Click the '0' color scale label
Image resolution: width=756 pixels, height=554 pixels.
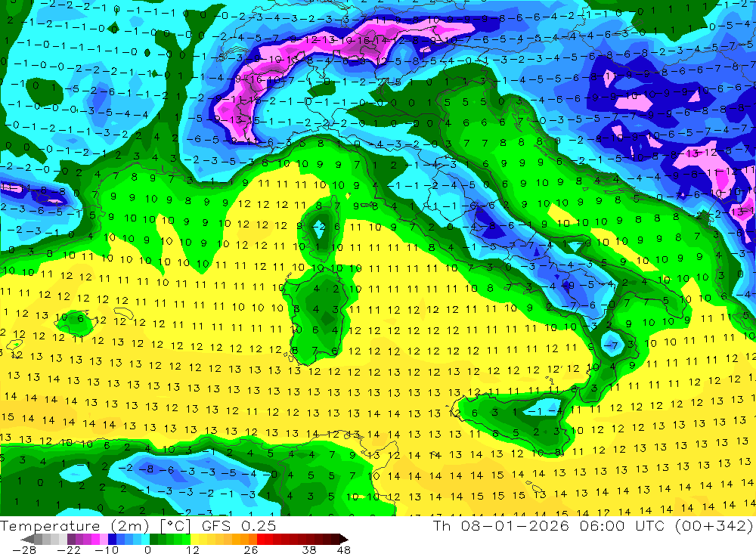pyautogui.click(x=147, y=549)
